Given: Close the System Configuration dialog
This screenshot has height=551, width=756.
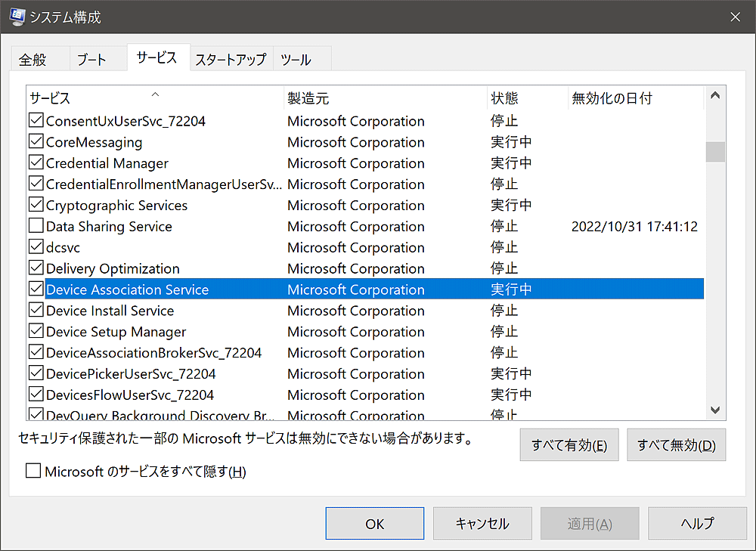Looking at the screenshot, I should click(x=735, y=17).
